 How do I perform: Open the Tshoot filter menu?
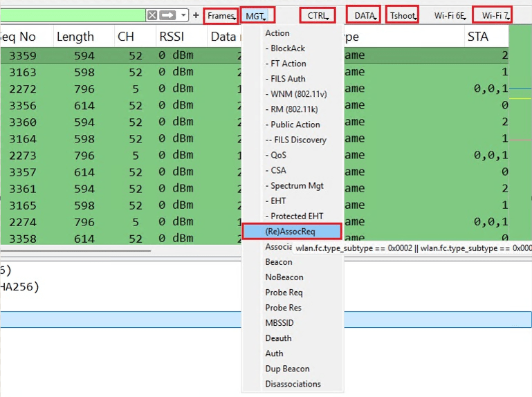click(403, 15)
